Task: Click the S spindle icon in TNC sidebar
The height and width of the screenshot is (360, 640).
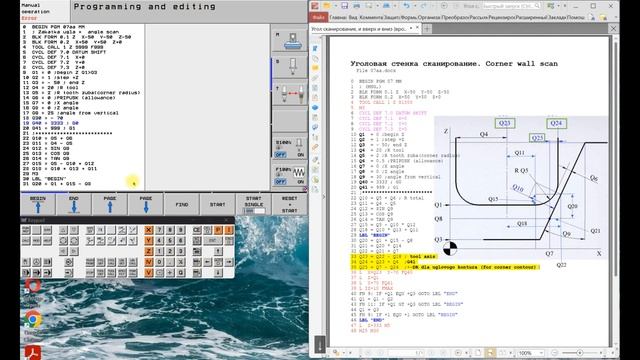Action: tap(289, 67)
